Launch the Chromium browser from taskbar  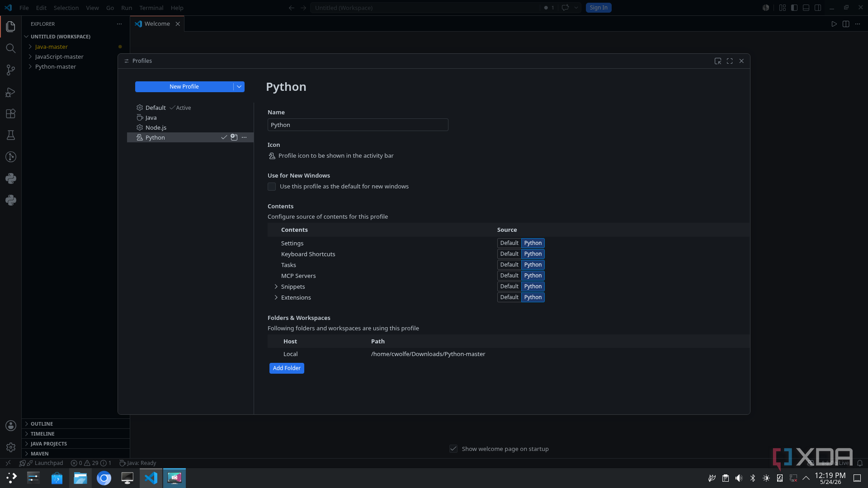tap(104, 478)
